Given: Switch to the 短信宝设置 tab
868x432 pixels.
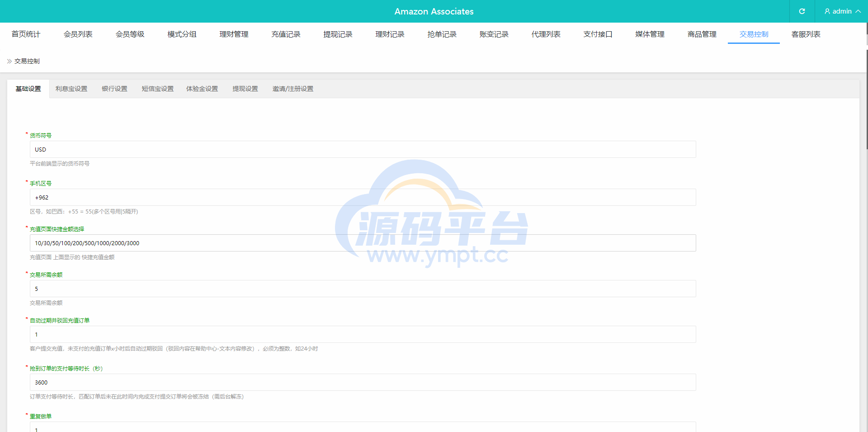Looking at the screenshot, I should (x=158, y=89).
